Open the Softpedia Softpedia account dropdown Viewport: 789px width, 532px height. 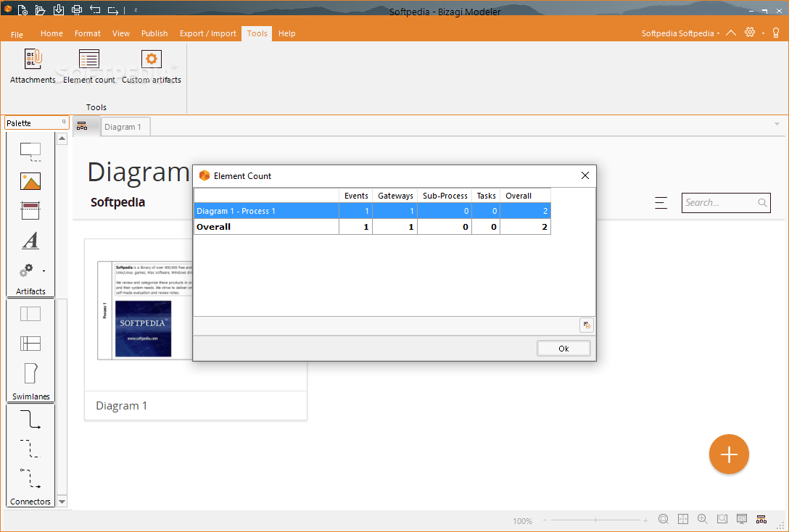click(680, 33)
